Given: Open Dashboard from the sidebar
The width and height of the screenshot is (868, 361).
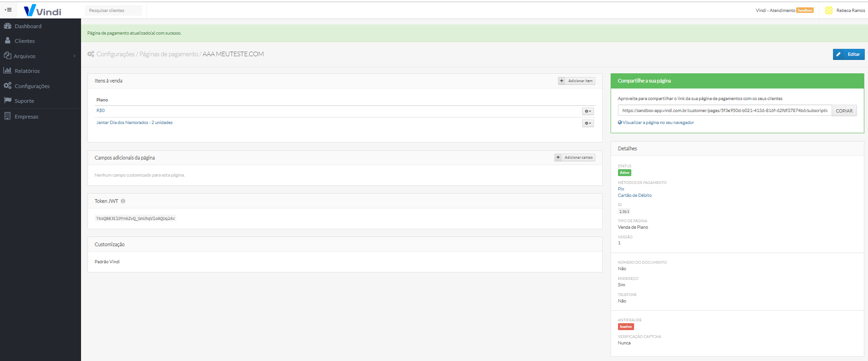Looking at the screenshot, I should pos(28,26).
